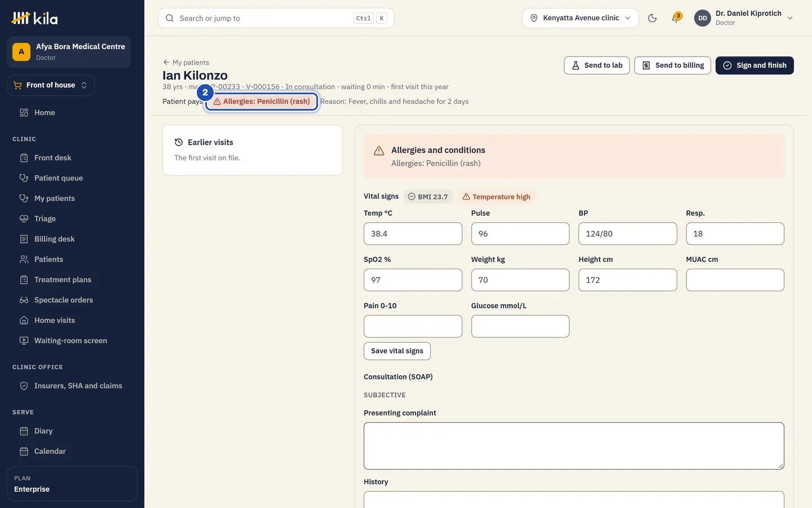Click Send to billing button

pyautogui.click(x=673, y=65)
